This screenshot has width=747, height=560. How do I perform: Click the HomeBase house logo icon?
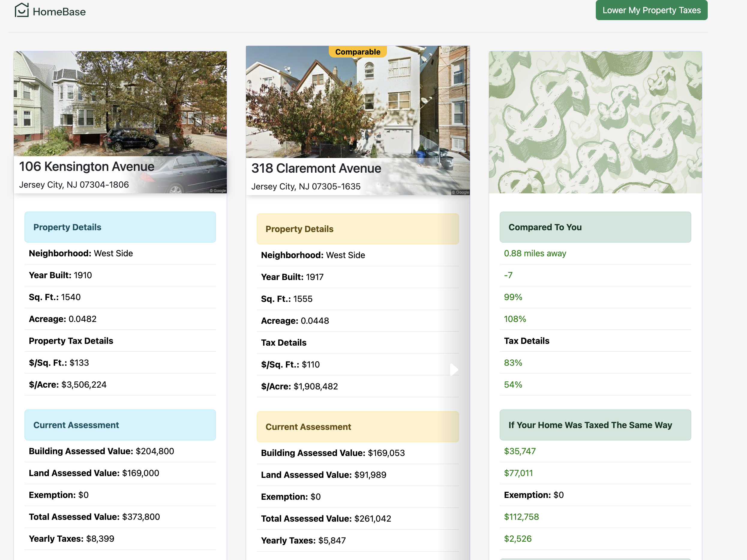pos(22,10)
